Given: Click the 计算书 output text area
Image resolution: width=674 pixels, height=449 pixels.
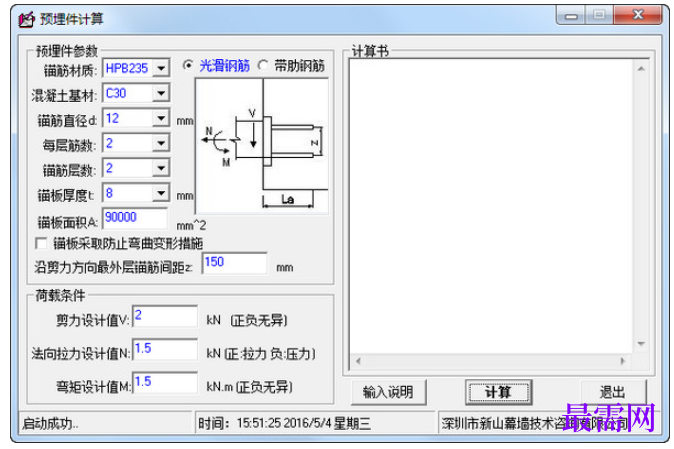Looking at the screenshot, I should 490,206.
